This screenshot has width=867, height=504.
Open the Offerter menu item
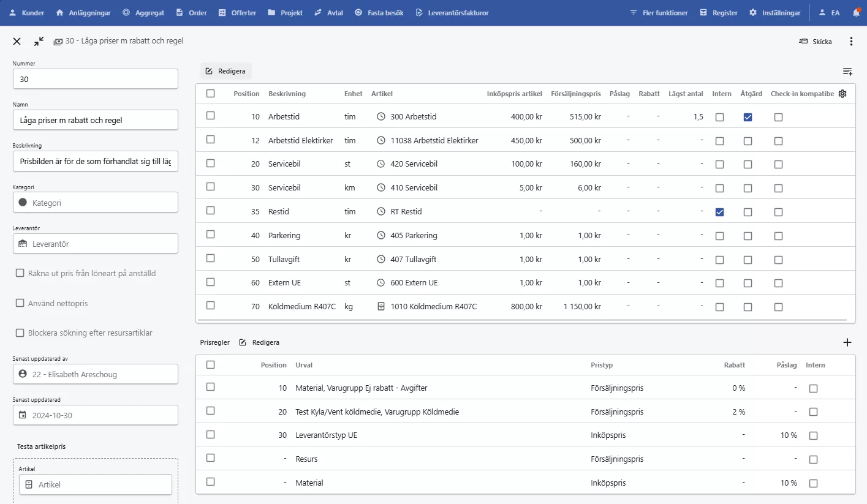tap(237, 13)
